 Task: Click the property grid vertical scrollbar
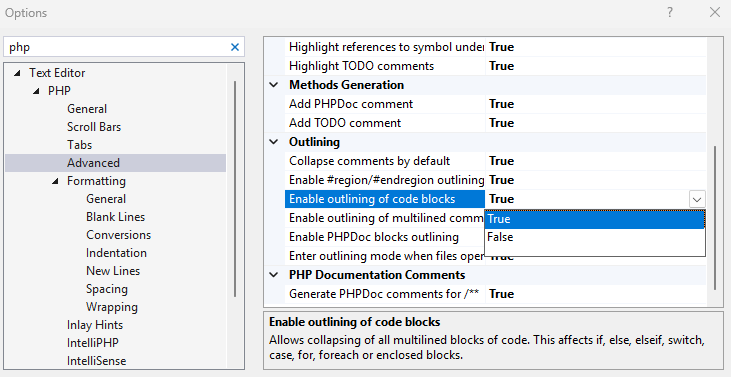(x=715, y=217)
